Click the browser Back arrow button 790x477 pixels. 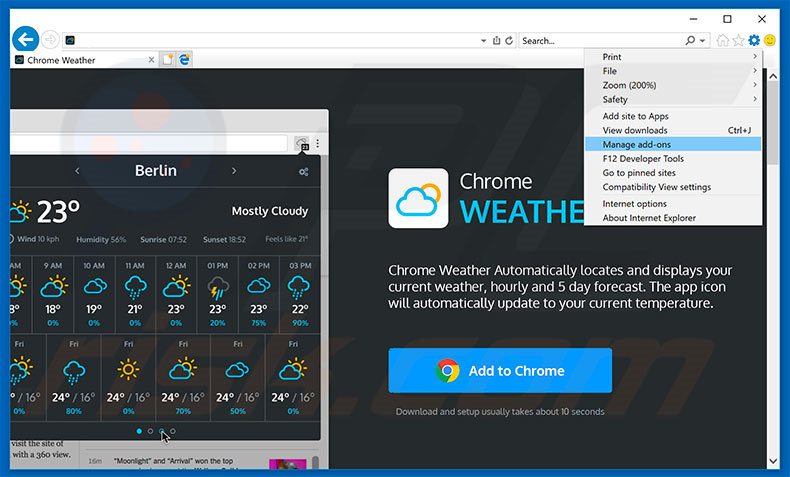[x=25, y=39]
